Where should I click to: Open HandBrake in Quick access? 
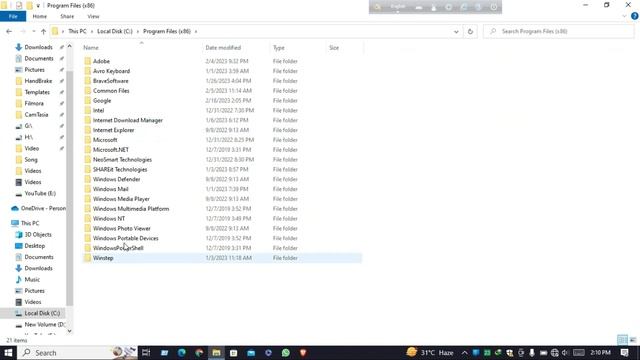point(38,81)
